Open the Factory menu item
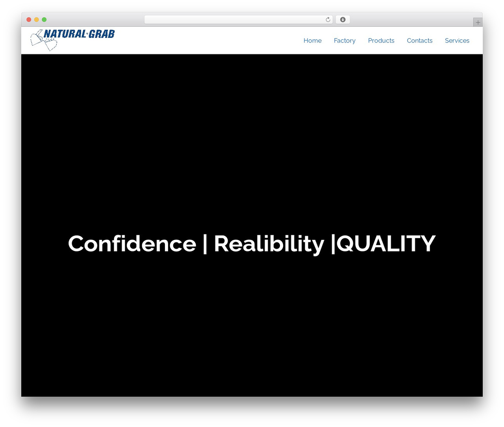504x427 pixels. (345, 41)
